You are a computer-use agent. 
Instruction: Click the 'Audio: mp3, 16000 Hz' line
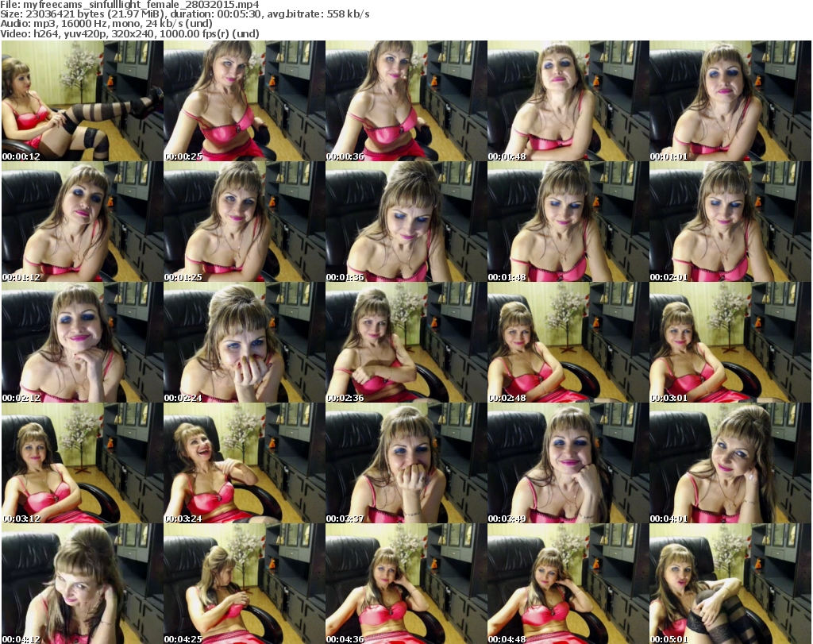pyautogui.click(x=106, y=24)
